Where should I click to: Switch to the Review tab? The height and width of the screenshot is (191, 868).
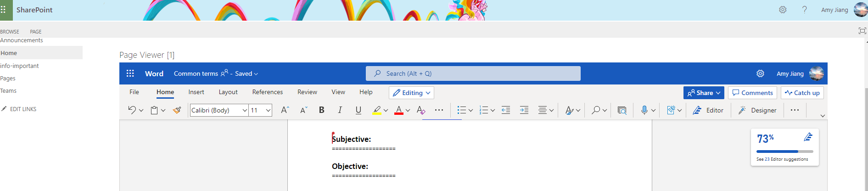(307, 92)
